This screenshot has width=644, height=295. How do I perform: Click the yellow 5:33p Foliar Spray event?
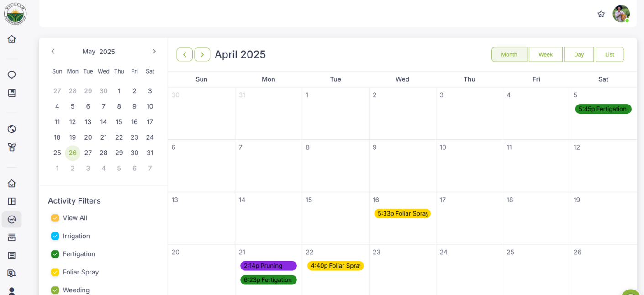click(402, 213)
